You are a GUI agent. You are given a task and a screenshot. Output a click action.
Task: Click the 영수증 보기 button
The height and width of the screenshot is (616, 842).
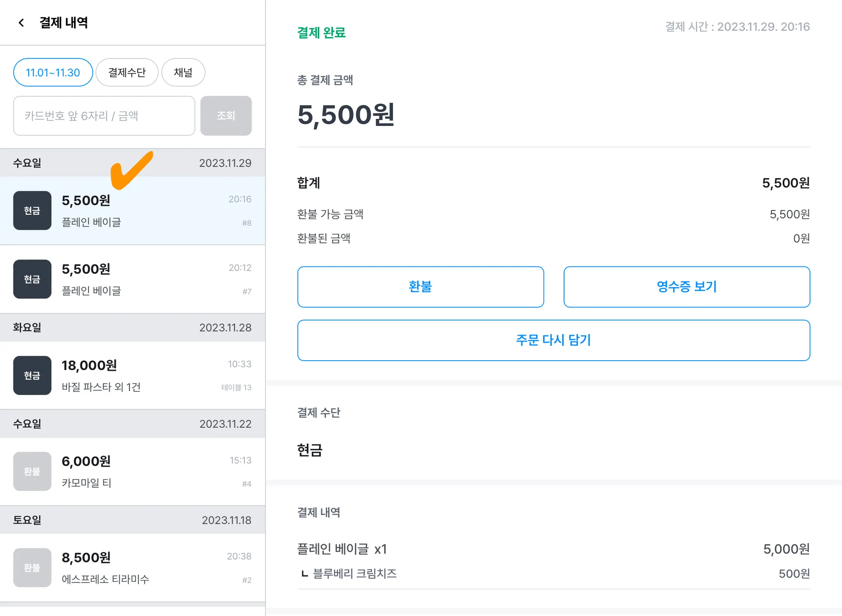tap(686, 287)
